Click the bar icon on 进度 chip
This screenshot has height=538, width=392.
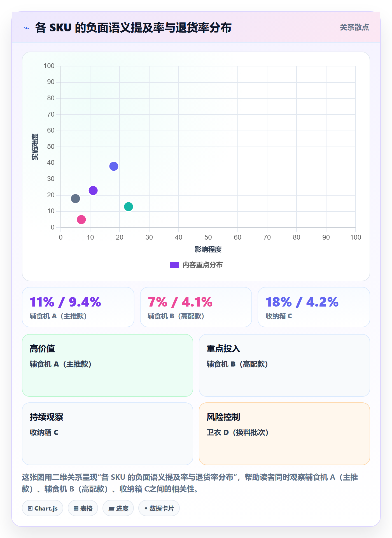(x=111, y=509)
